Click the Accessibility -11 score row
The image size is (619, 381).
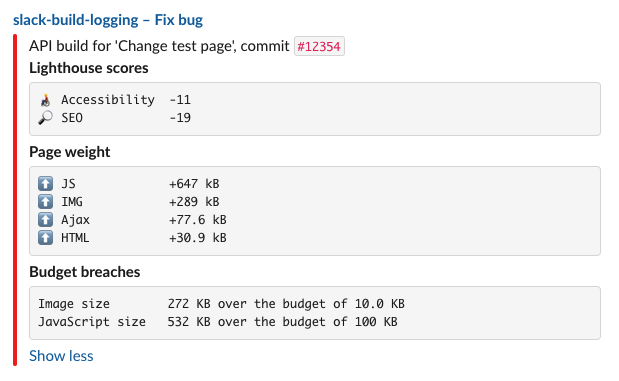click(114, 100)
